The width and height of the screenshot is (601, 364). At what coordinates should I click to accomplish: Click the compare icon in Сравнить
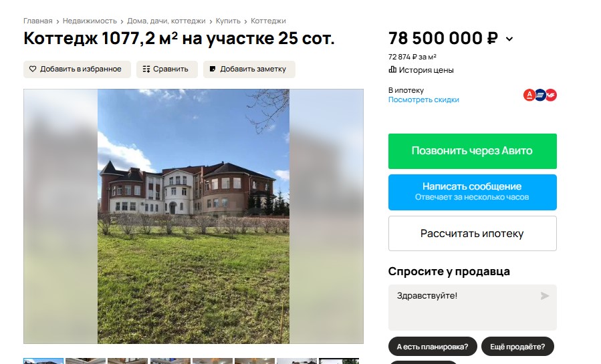pos(146,69)
